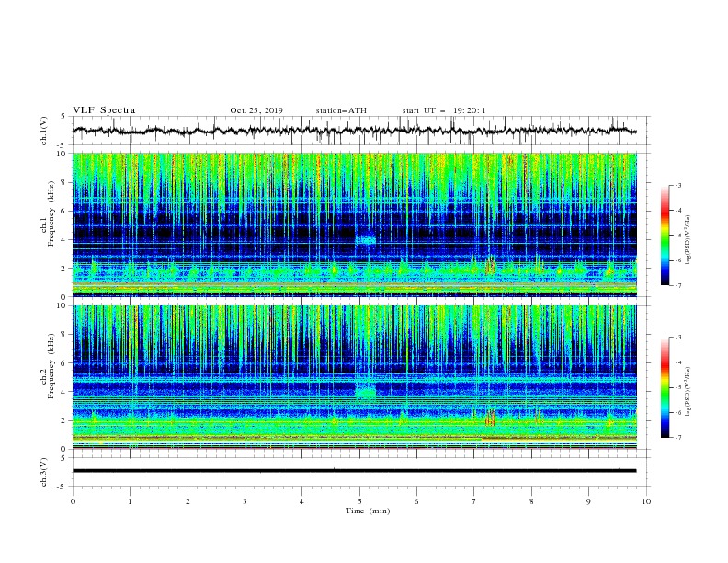The image size is (728, 563).
Task: Click the ch.1 voltage waveform trace
Action: click(x=354, y=131)
